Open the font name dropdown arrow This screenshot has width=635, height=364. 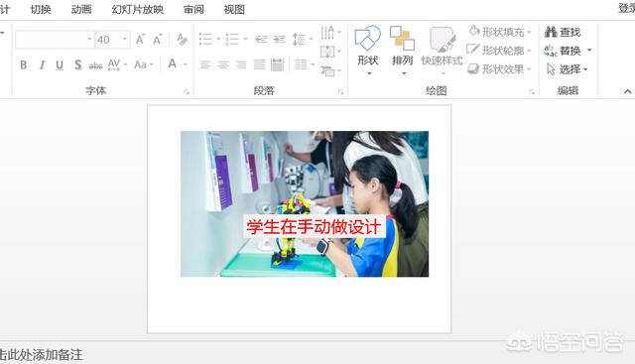tap(89, 40)
